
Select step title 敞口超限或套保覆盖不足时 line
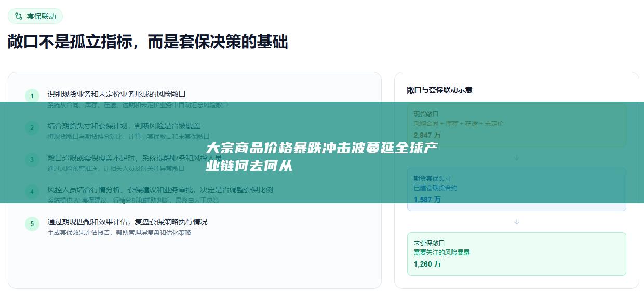pyautogui.click(x=135, y=158)
